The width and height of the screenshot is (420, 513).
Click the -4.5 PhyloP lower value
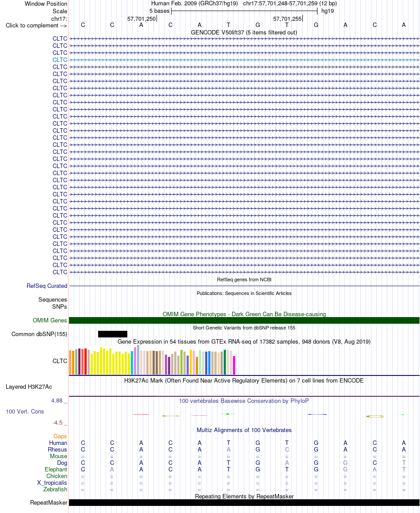(57, 423)
